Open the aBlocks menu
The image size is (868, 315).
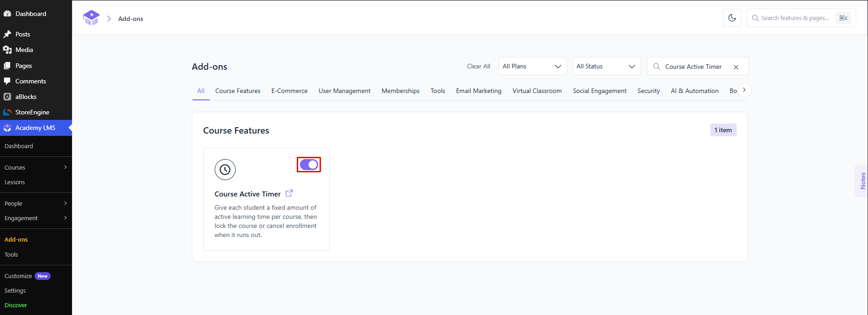(36, 97)
